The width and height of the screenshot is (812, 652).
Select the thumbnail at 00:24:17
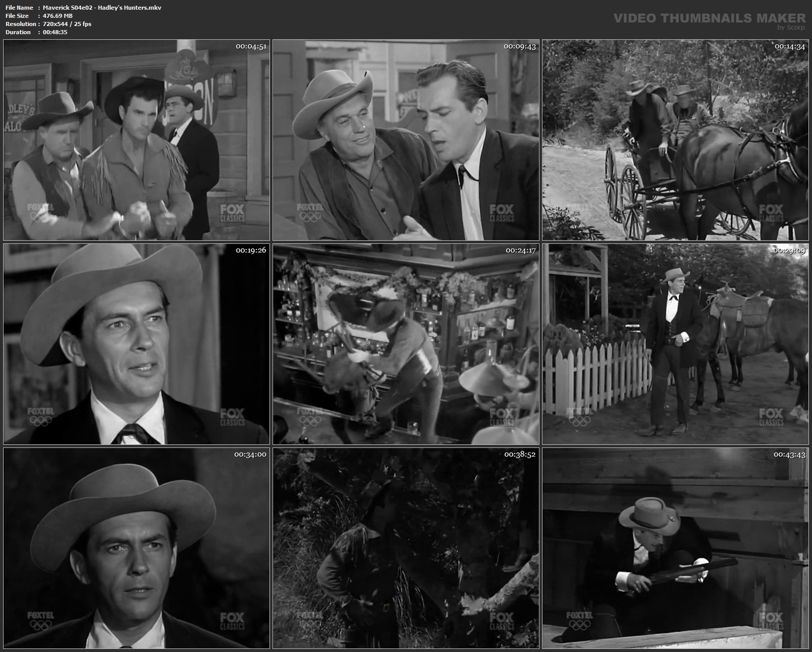point(406,344)
